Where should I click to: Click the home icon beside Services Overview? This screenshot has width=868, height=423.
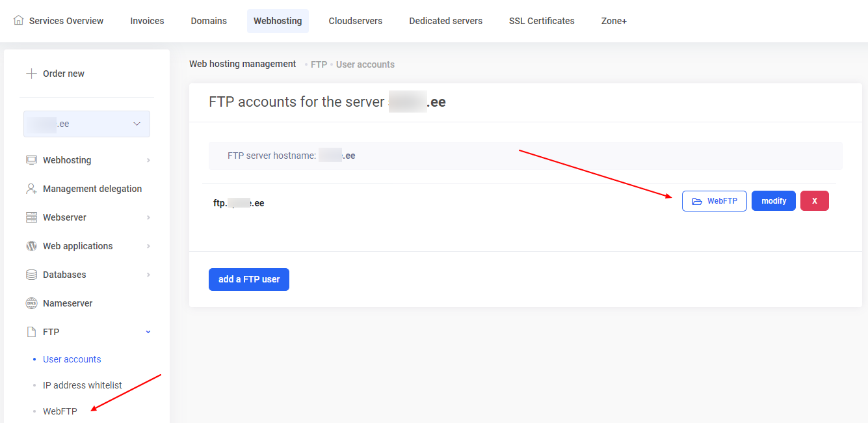click(19, 20)
